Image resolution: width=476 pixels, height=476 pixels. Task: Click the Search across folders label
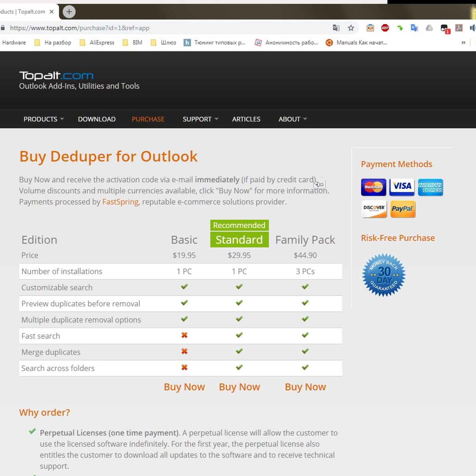pyautogui.click(x=58, y=368)
